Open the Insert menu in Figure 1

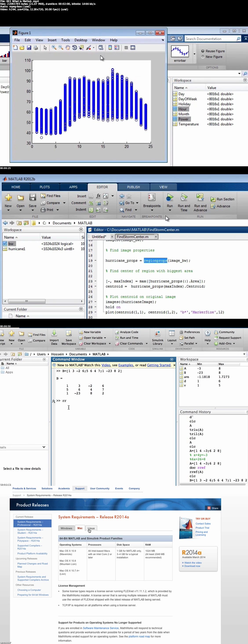(x=52, y=40)
